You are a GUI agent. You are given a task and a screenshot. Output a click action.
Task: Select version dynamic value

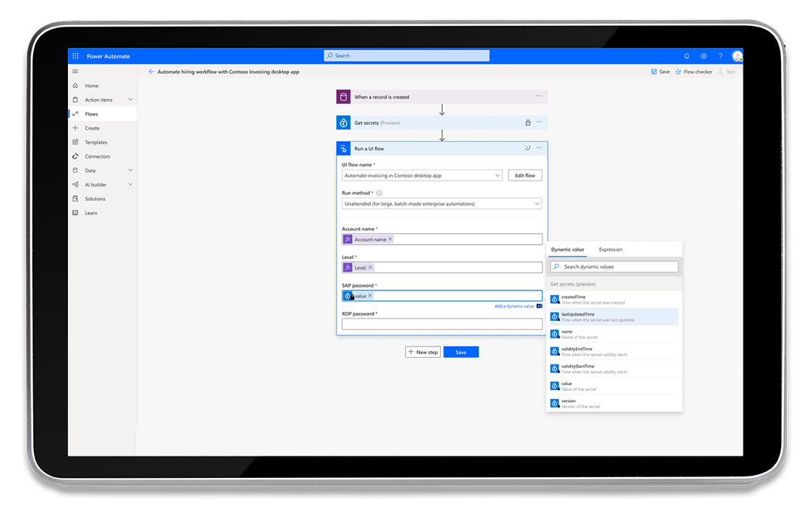tap(614, 403)
